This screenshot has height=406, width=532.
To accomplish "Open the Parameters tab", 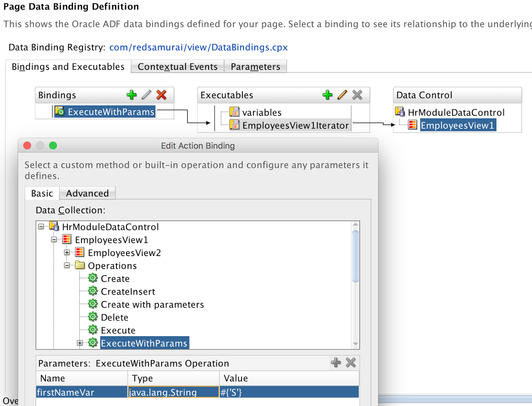I will [x=255, y=67].
